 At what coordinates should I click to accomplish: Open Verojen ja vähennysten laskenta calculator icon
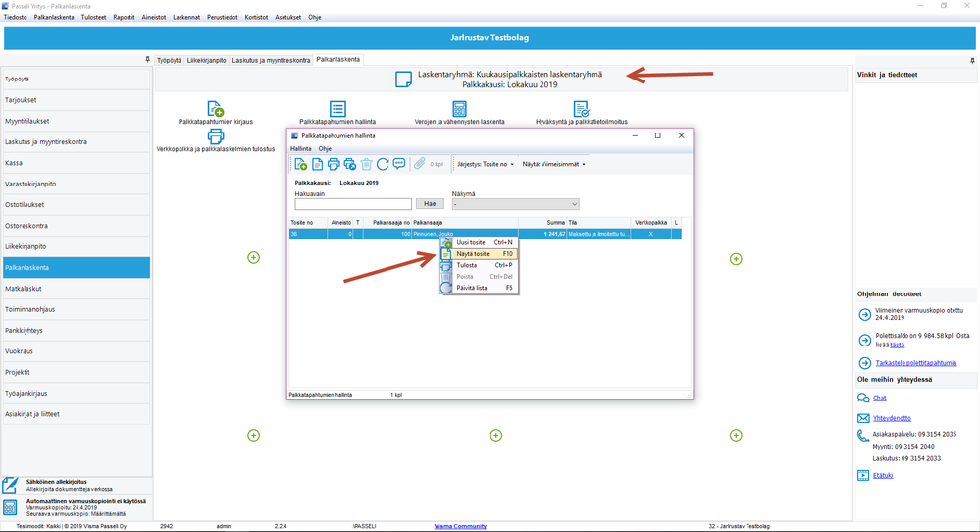(x=459, y=109)
